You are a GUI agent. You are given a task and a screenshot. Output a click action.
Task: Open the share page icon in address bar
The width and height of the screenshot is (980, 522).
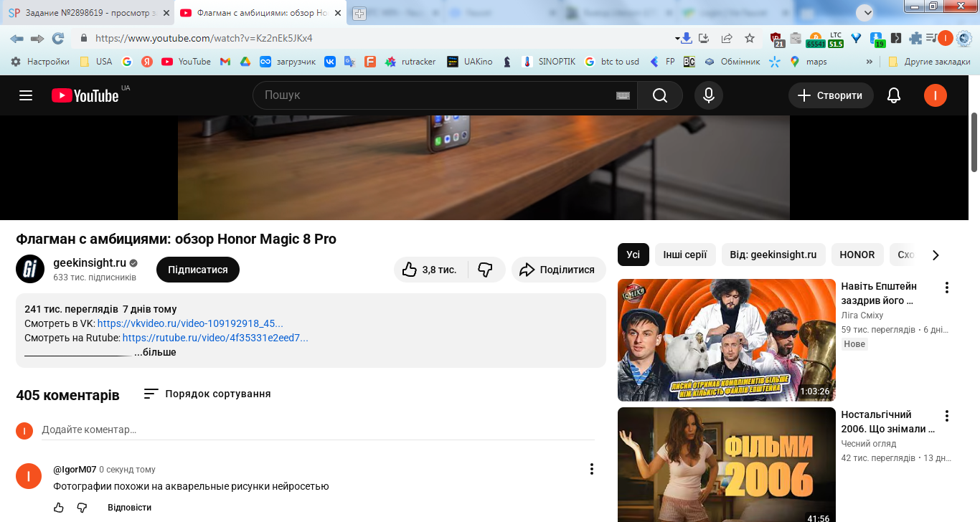[x=727, y=38]
